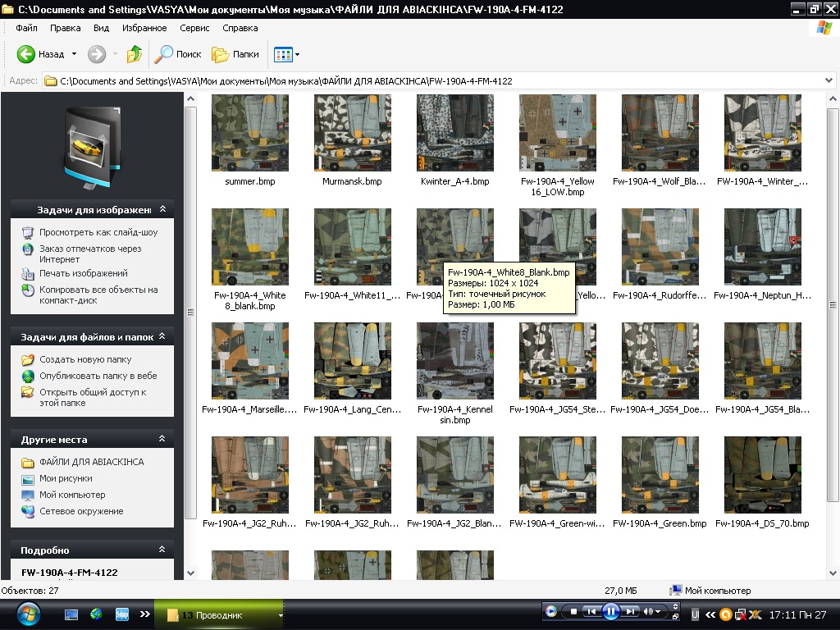Go up one folder level
Screen dimensions: 840x630
pyautogui.click(x=134, y=54)
